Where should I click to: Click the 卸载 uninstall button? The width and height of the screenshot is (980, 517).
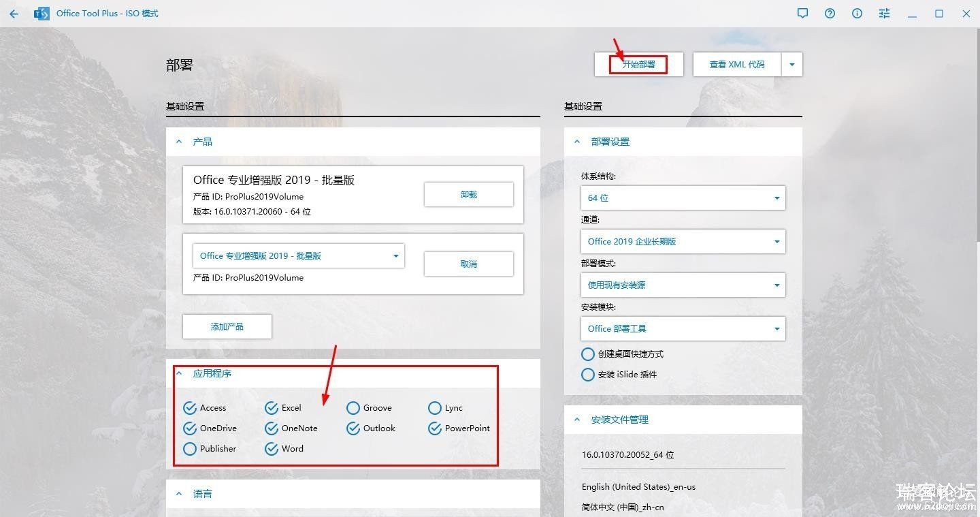(x=468, y=195)
